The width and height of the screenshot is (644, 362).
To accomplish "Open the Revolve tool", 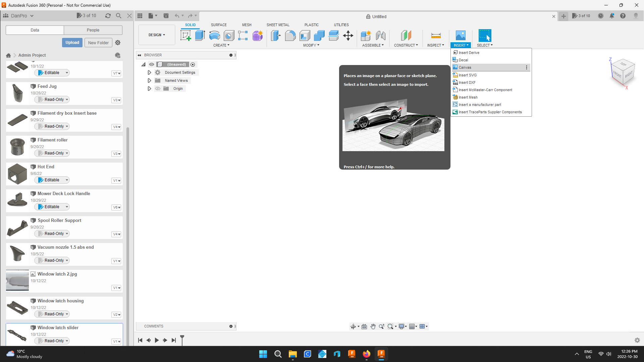I will 214,36.
